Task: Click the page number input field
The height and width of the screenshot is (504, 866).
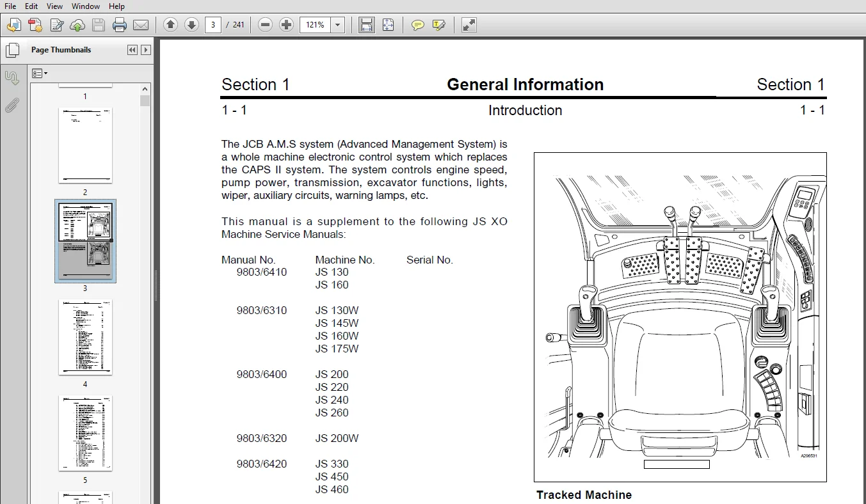Action: tap(213, 25)
